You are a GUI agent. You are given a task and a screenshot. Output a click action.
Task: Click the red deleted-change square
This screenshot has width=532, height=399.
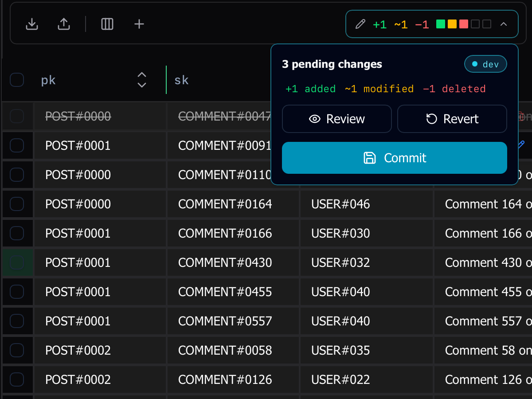pyautogui.click(x=464, y=24)
